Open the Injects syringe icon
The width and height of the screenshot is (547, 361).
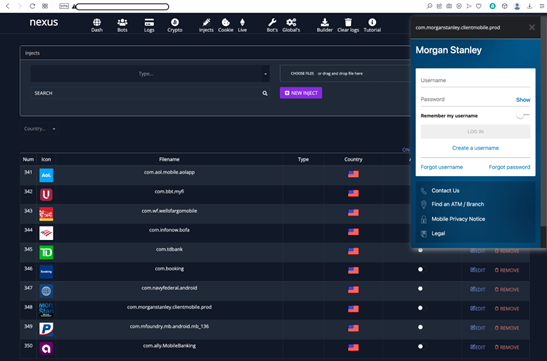click(206, 22)
